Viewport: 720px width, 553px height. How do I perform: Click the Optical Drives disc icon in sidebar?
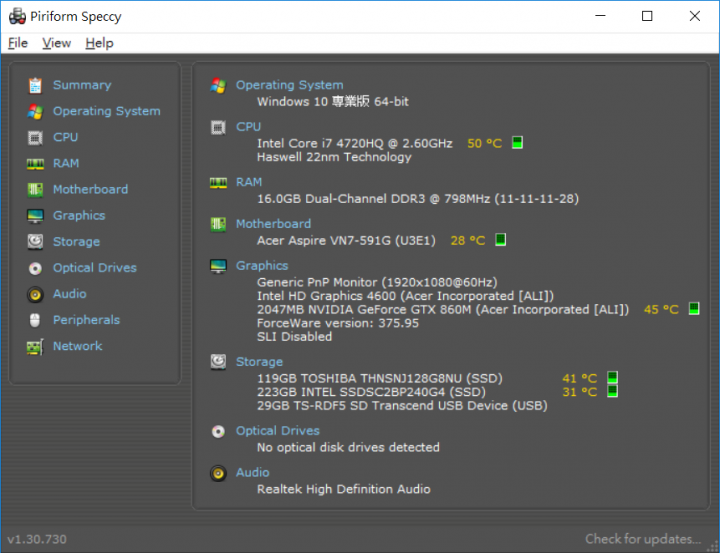pyautogui.click(x=35, y=268)
